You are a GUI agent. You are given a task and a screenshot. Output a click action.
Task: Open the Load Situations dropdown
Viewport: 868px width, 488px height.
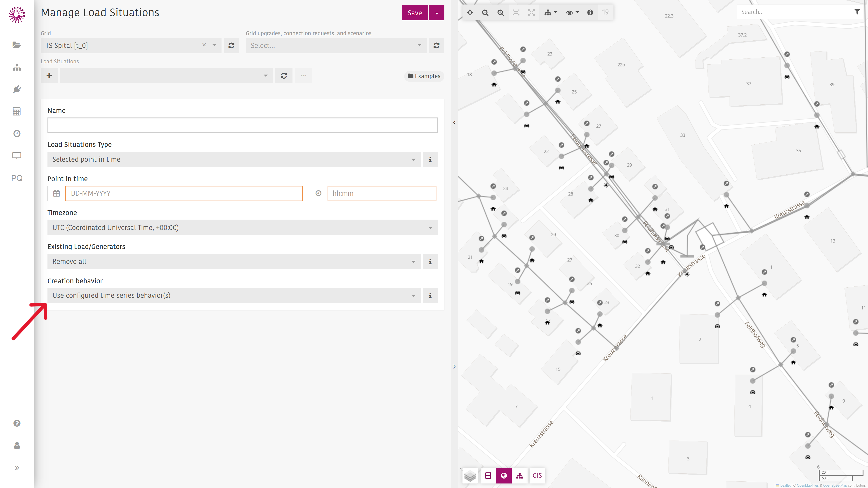[x=166, y=75]
